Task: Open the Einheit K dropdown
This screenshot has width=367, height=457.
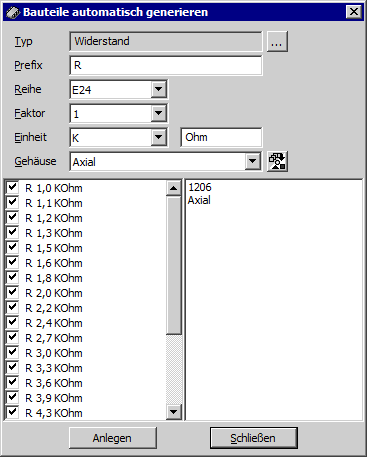Action: 159,137
